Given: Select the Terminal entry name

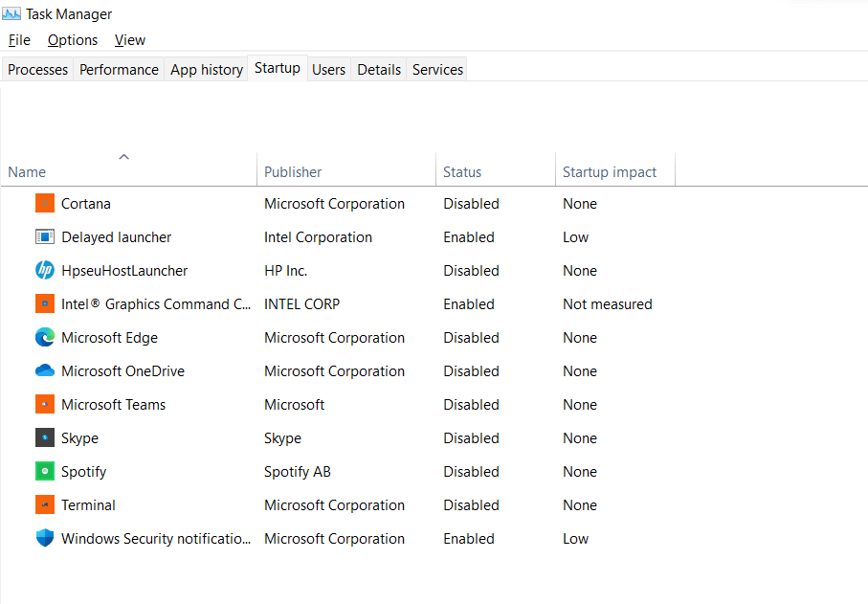Looking at the screenshot, I should tap(89, 504).
